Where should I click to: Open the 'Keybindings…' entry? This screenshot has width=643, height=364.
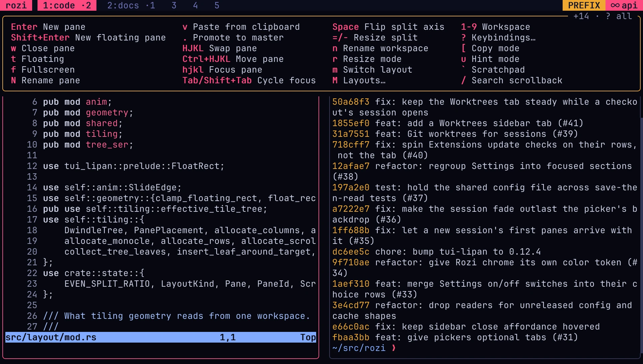(x=498, y=37)
